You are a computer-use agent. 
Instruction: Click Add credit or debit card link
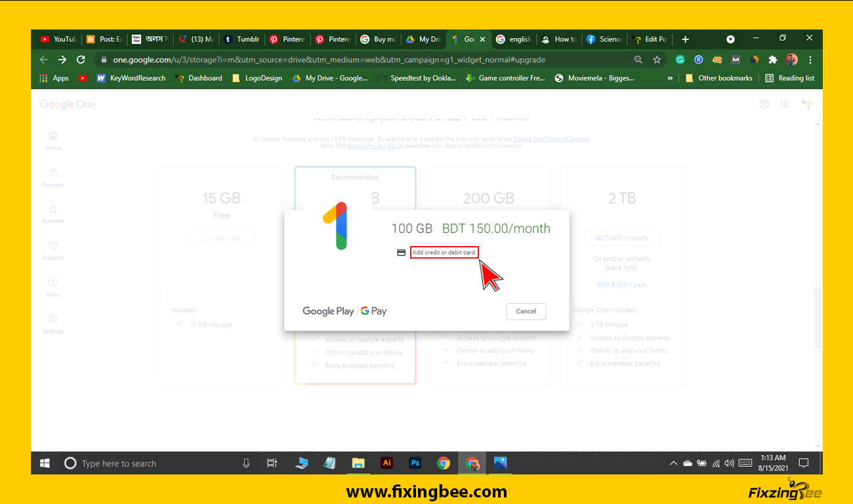click(x=444, y=253)
